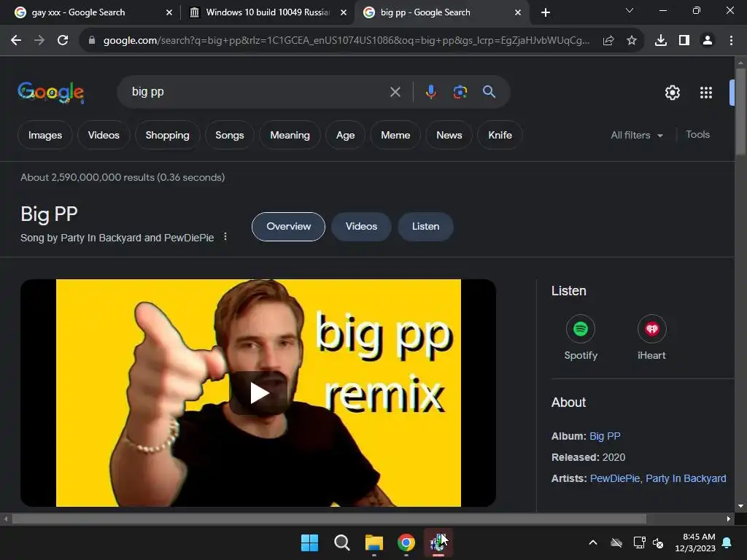Select the Listen tab
Screen dimensions: 747x560
(x=425, y=227)
